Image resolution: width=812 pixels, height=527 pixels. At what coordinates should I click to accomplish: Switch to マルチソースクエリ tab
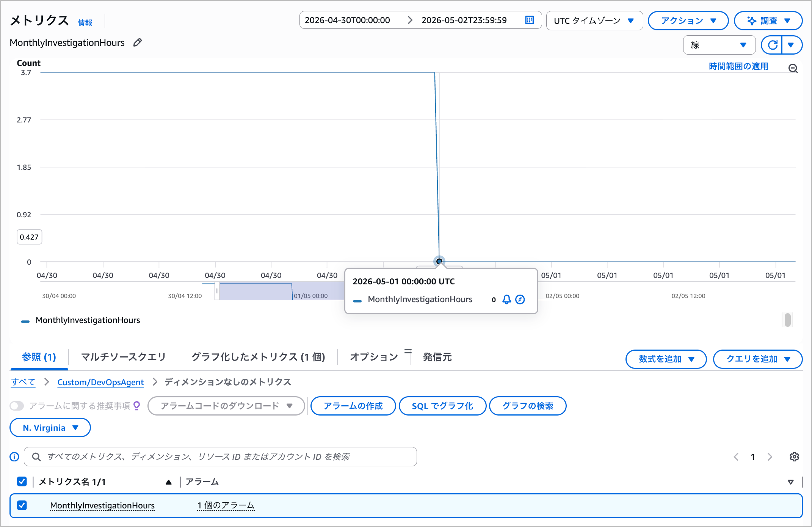tap(123, 357)
